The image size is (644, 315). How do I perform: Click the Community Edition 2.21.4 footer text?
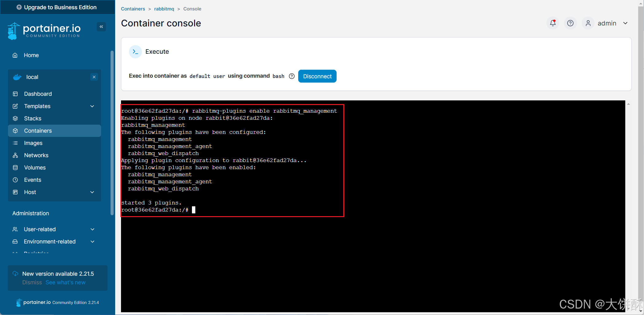76,302
